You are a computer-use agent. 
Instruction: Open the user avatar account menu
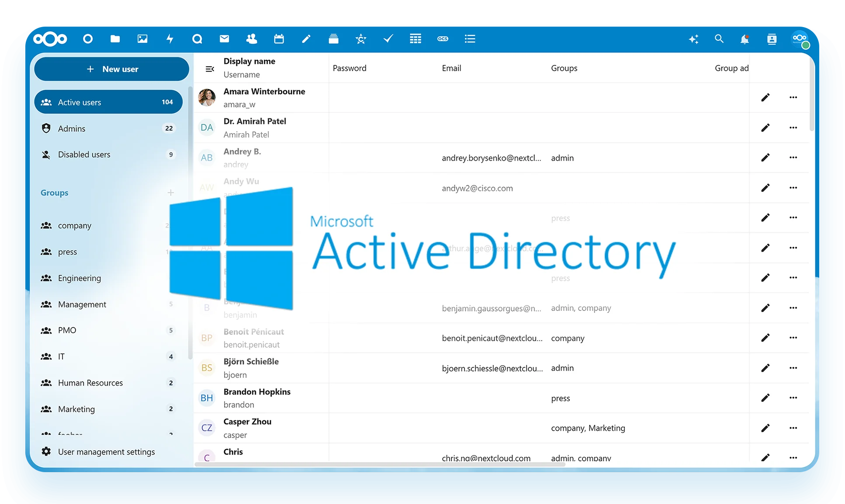(800, 39)
